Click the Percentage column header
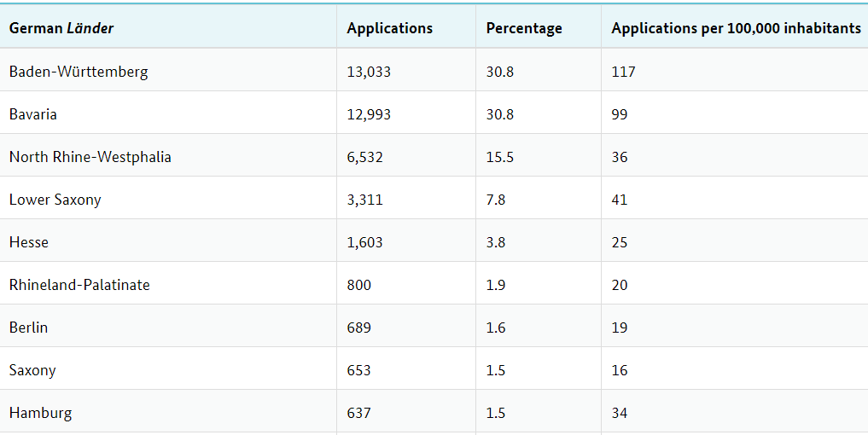 [524, 28]
